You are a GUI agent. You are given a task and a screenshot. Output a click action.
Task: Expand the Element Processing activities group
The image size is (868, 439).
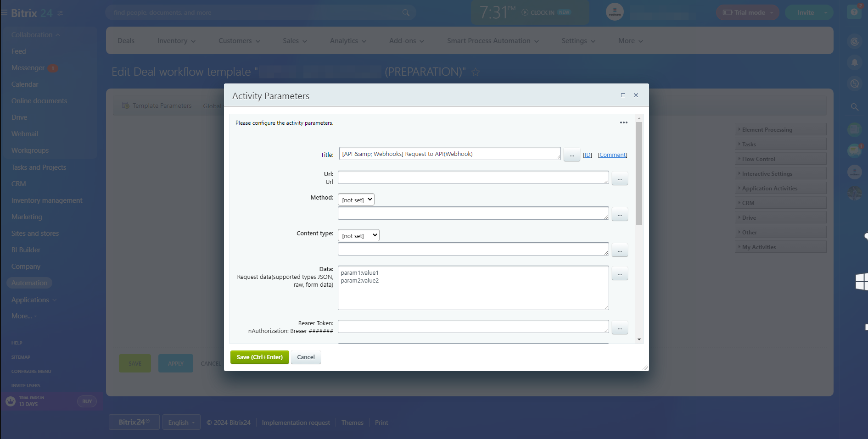point(780,130)
